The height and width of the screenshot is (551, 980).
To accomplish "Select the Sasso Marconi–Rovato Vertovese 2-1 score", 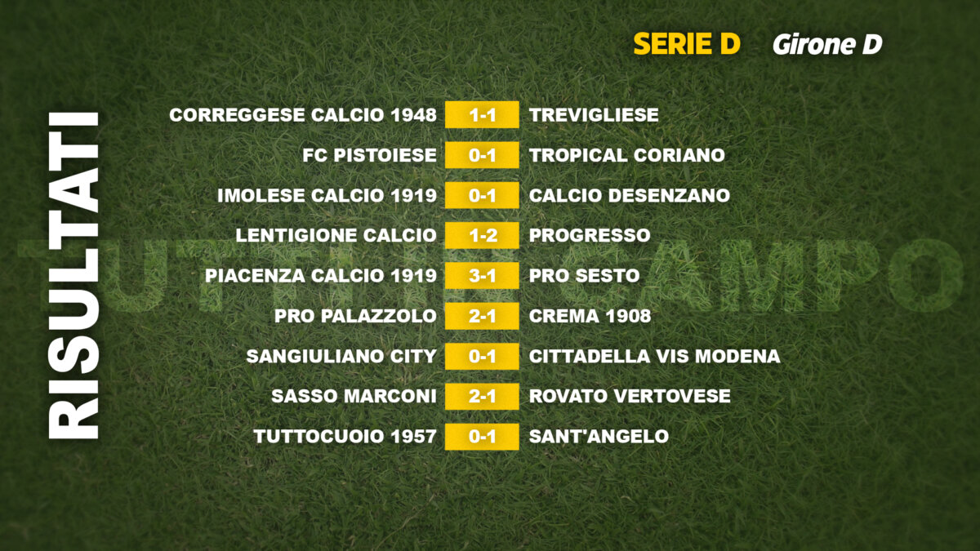I will tap(482, 397).
